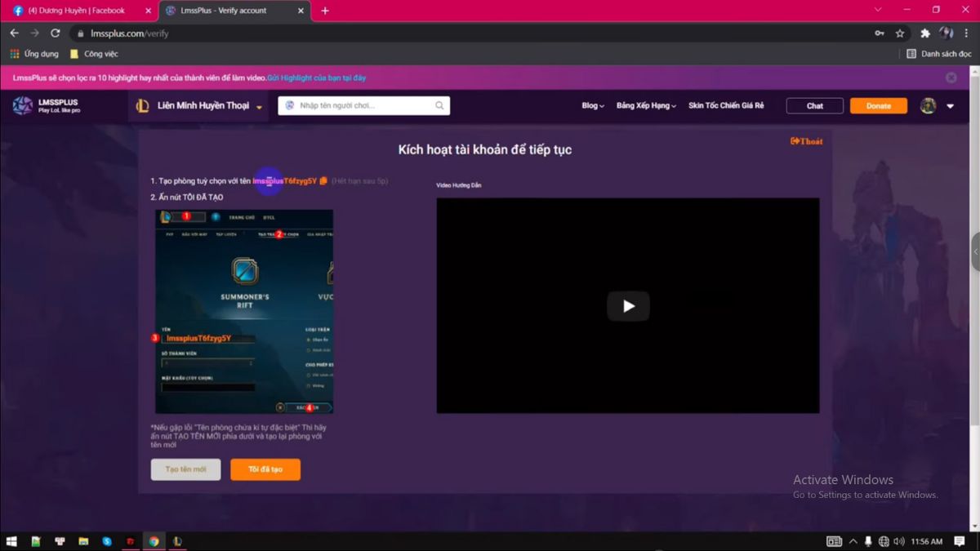Open League of Legends from the taskbar
This screenshot has height=551, width=980.
(x=177, y=541)
